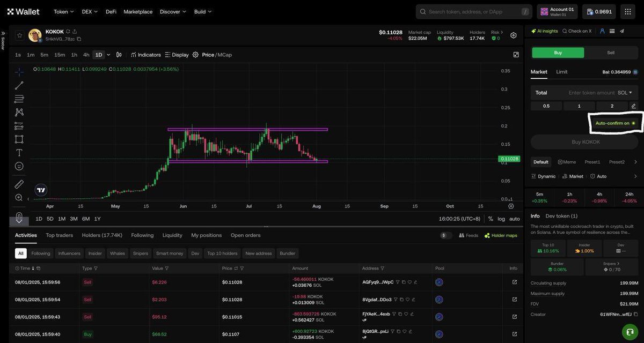Screen dimensions: 644x343
Task: Edit preset amounts with pencil icon
Action: (633, 106)
